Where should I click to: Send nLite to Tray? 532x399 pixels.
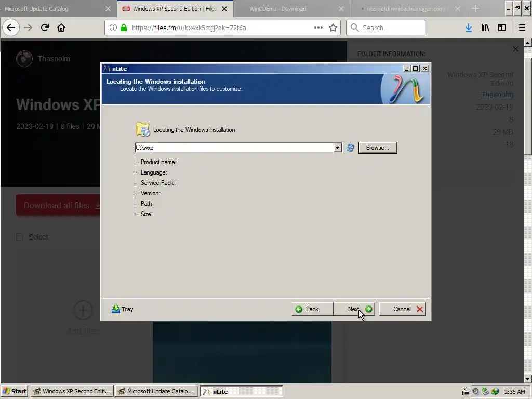tap(123, 309)
